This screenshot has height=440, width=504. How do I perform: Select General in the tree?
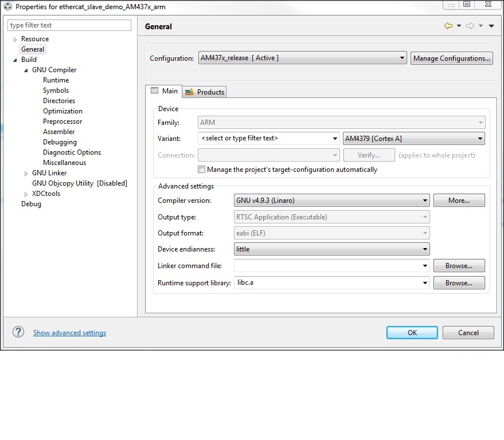click(33, 49)
